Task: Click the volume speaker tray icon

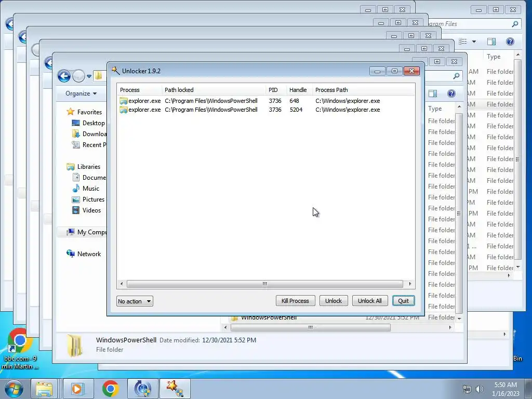Action: 480,389
